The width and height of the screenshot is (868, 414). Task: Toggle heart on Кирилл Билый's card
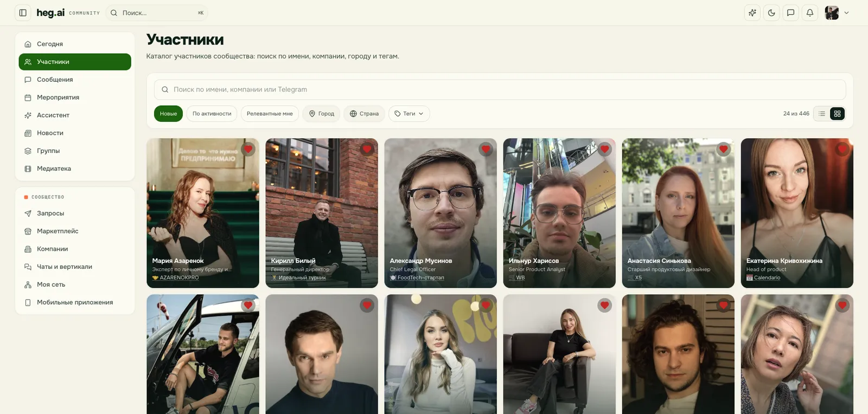pyautogui.click(x=367, y=149)
